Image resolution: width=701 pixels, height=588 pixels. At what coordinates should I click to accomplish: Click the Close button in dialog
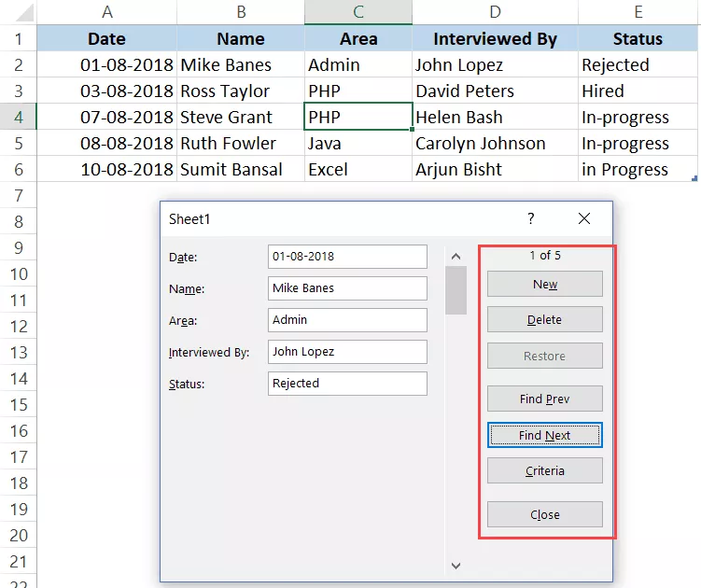click(544, 514)
